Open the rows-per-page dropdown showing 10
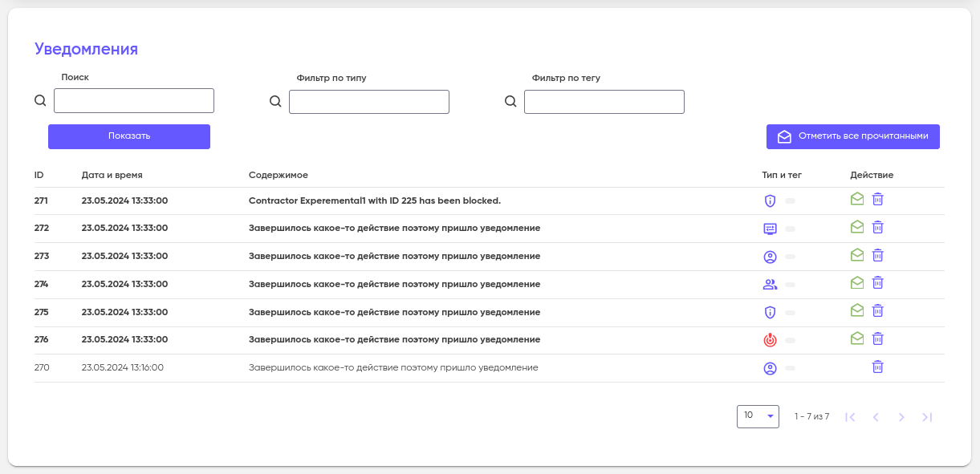Viewport: 980px width, 474px height. 758,416
